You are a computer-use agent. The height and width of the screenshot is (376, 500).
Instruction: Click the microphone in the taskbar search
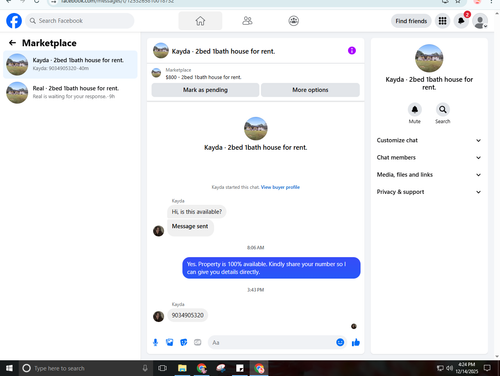point(145,368)
